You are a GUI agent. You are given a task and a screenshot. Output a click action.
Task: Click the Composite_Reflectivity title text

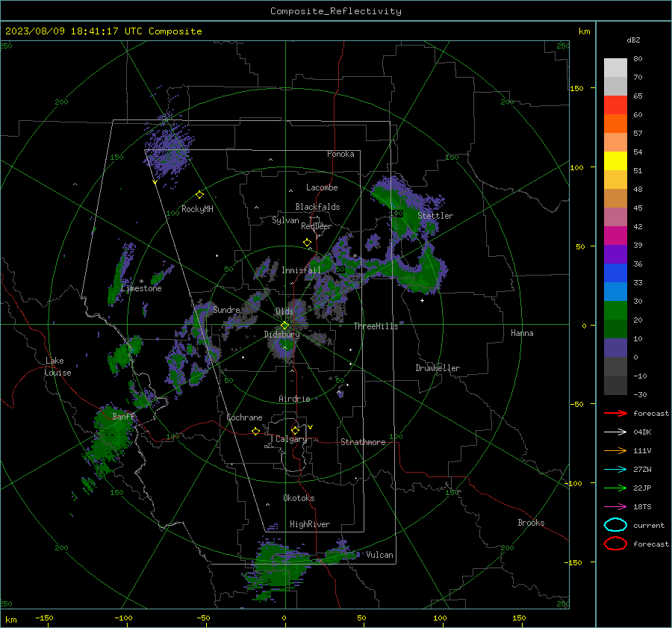tap(336, 11)
